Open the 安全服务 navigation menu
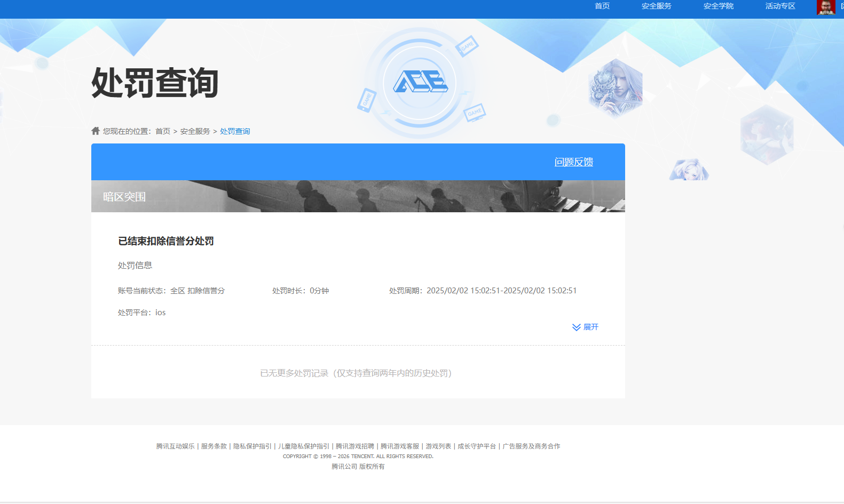 coord(657,6)
